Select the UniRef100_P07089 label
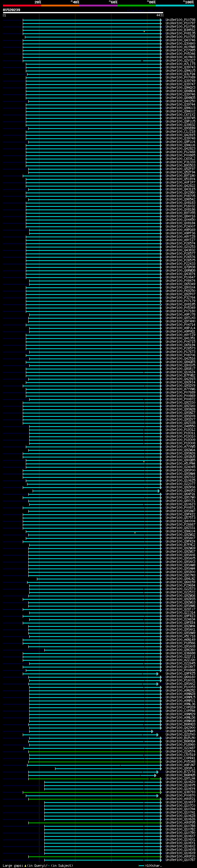Image resolution: width=197 pixels, height=868 pixels. 180,78
